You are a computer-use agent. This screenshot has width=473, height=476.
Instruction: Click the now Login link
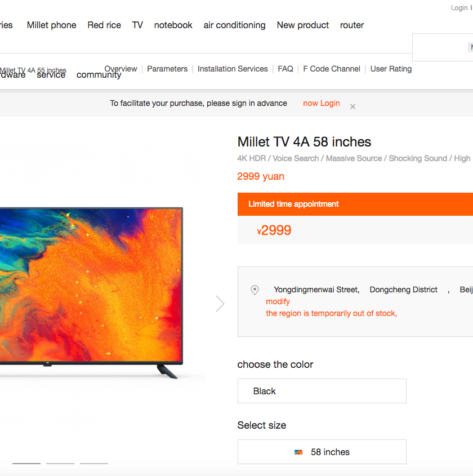pyautogui.click(x=322, y=103)
